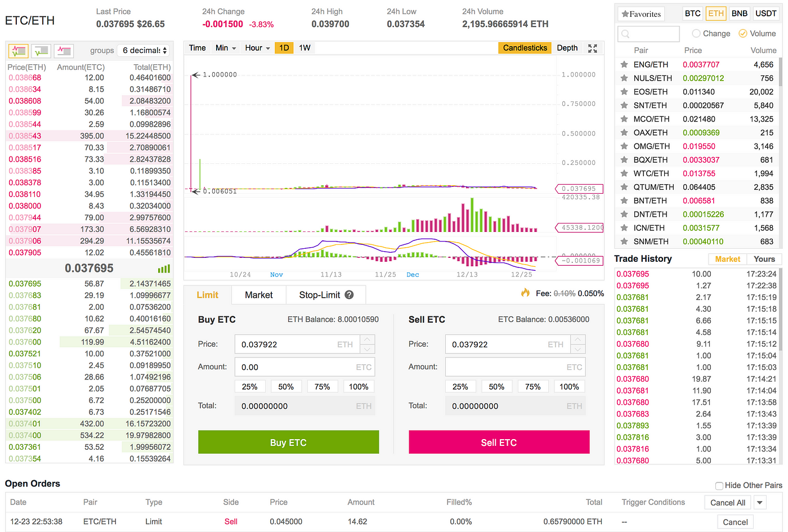Viewport: 788px width, 532px height.
Task: Increase the sell price stepper
Action: 578,339
